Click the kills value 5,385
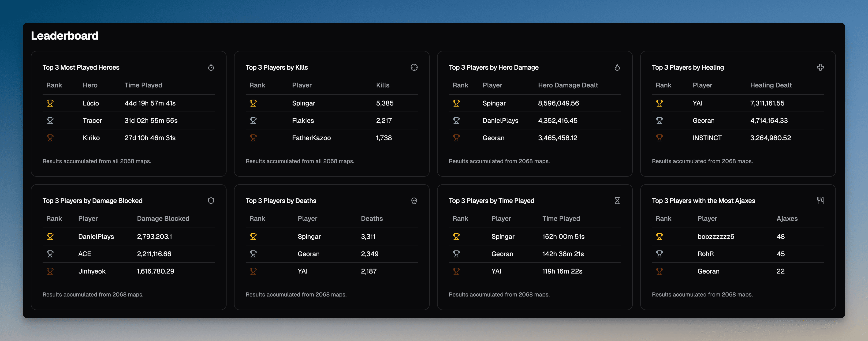 (x=385, y=103)
